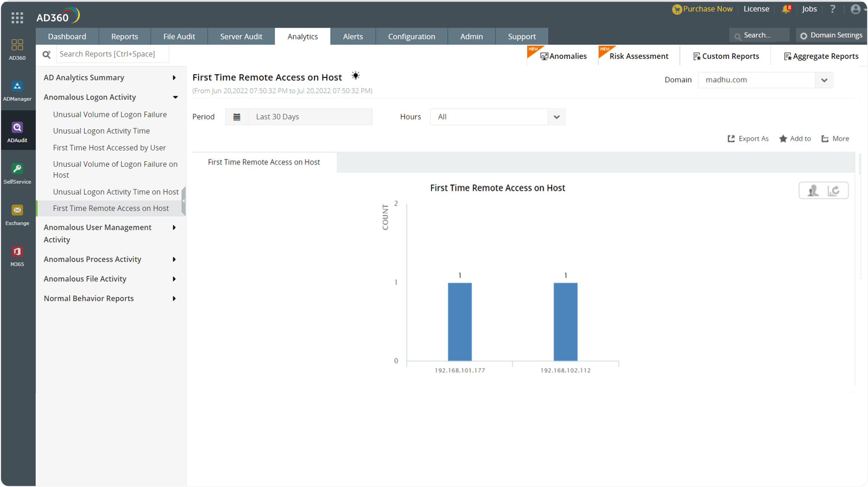Click the user-group icon above the chart
Viewport: 868px width, 487px height.
pyautogui.click(x=812, y=190)
